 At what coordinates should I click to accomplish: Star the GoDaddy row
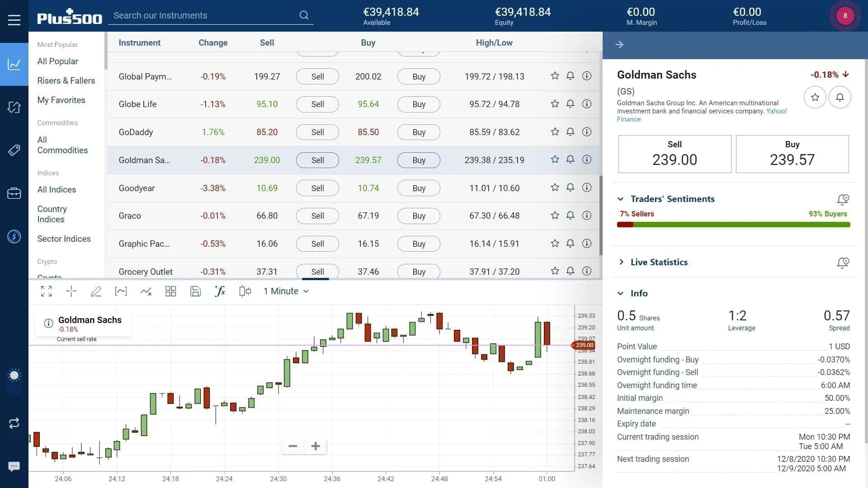[555, 132]
